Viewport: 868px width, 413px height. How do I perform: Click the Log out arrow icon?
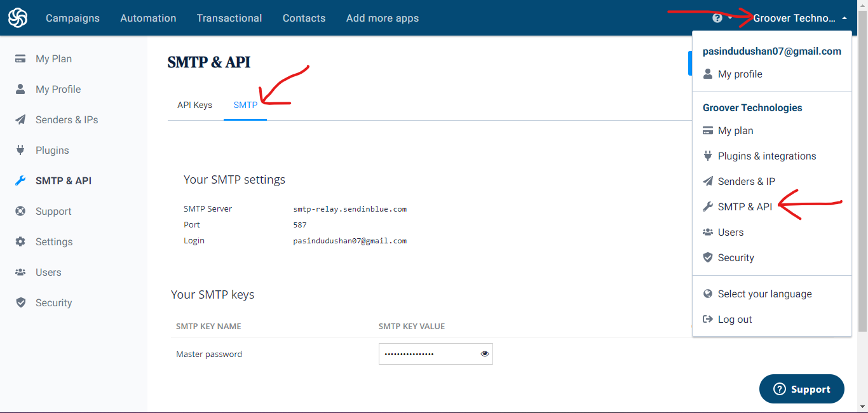708,319
